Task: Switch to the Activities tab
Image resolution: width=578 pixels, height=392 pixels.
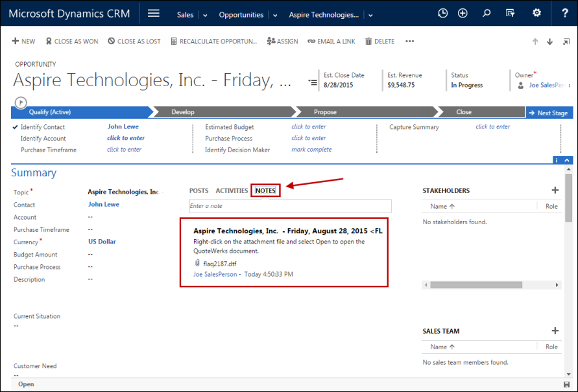Action: point(232,190)
